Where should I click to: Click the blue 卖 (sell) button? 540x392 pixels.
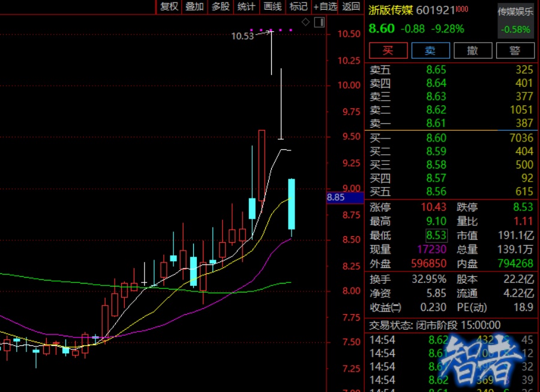(430, 50)
